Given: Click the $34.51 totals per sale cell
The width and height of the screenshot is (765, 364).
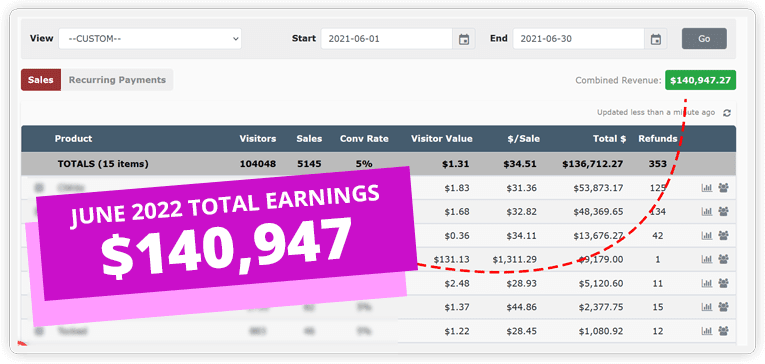Looking at the screenshot, I should (x=520, y=164).
